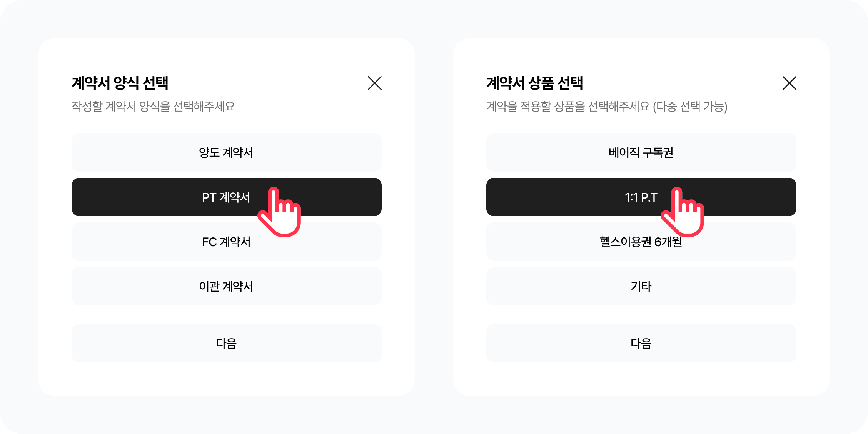Image resolution: width=868 pixels, height=434 pixels.
Task: Select the 양도 계약서 option
Action: point(226,152)
